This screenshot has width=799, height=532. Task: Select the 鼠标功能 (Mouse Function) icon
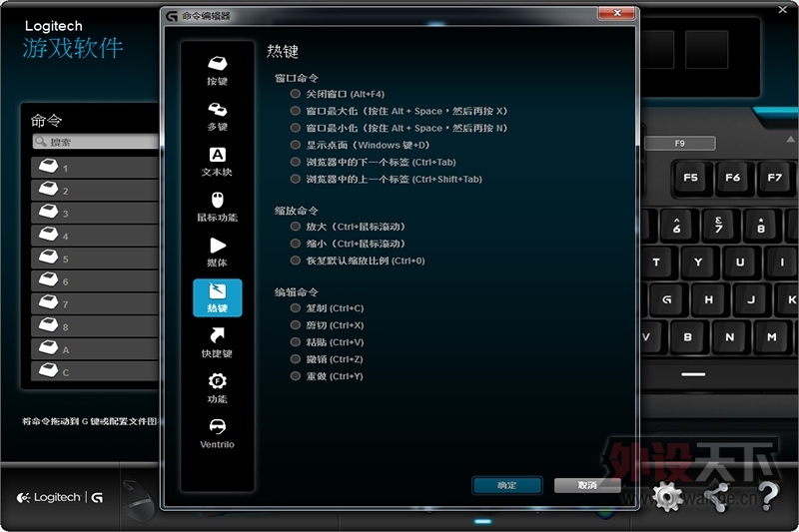click(217, 201)
